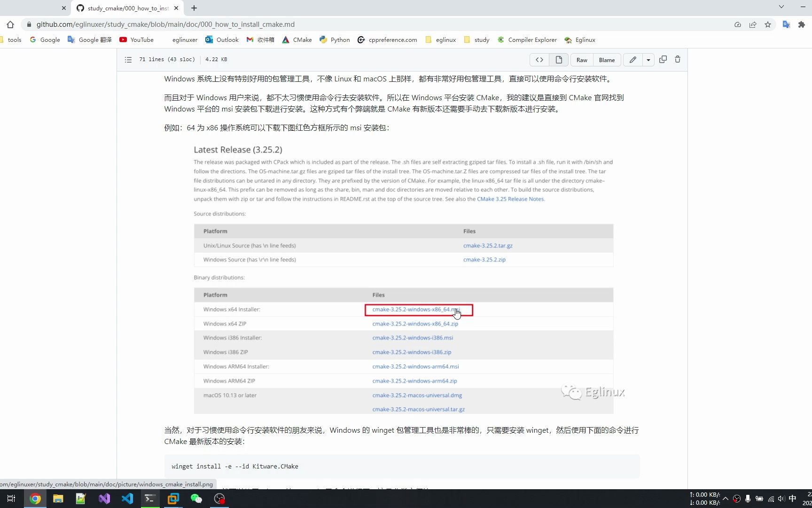Open a new browser tab with plus

[194, 8]
